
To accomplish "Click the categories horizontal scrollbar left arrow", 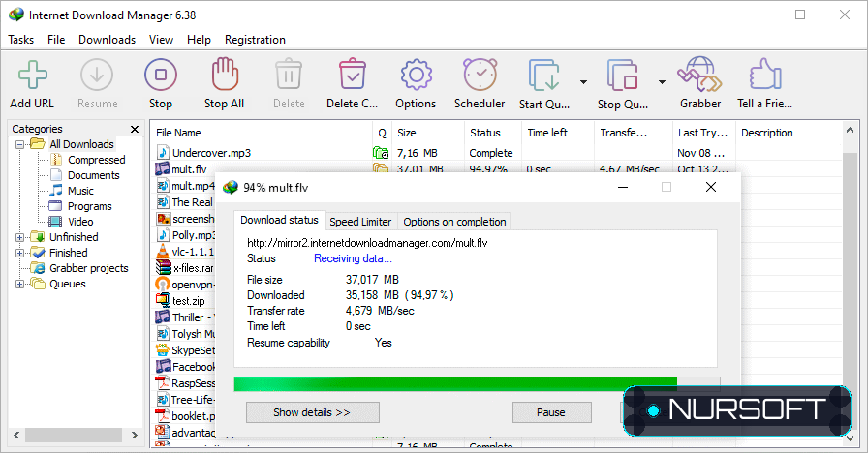I will (16, 436).
